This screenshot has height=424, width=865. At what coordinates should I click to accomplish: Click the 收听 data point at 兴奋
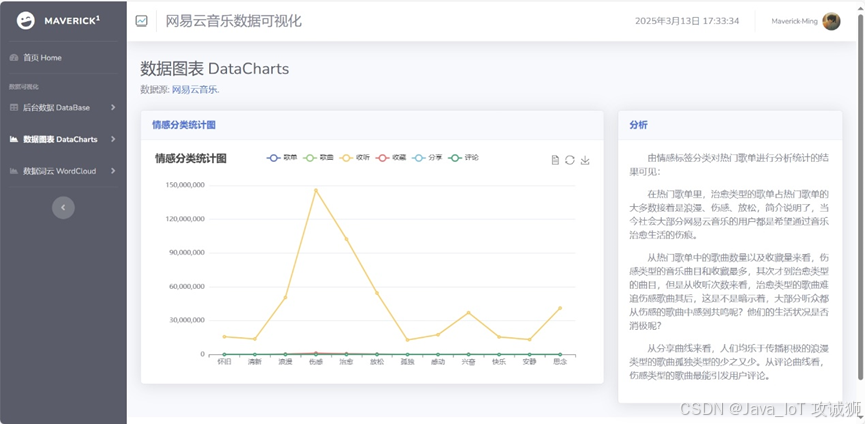pyautogui.click(x=469, y=313)
